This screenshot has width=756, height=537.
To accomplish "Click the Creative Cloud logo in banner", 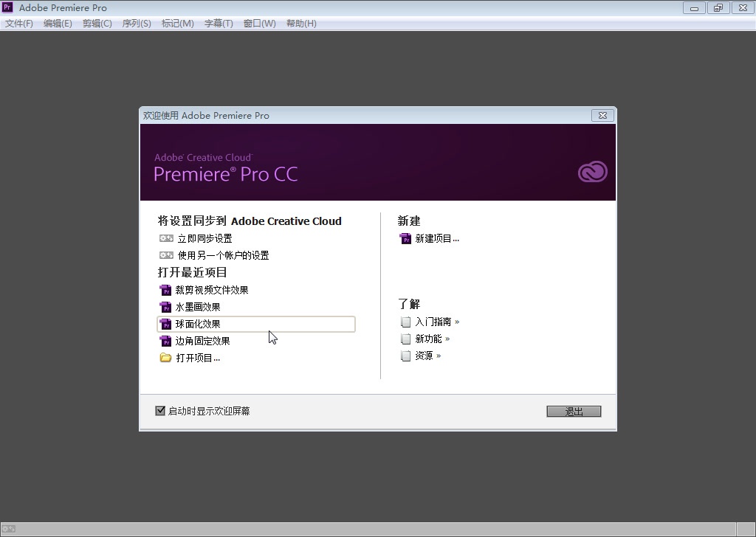I will [593, 171].
